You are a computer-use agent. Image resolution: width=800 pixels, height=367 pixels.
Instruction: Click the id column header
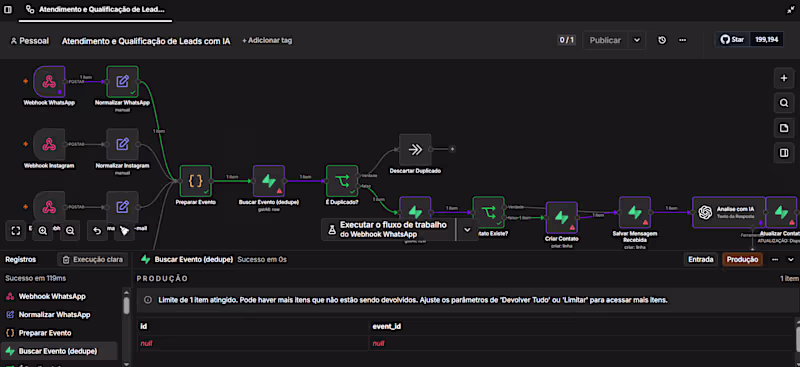point(254,326)
